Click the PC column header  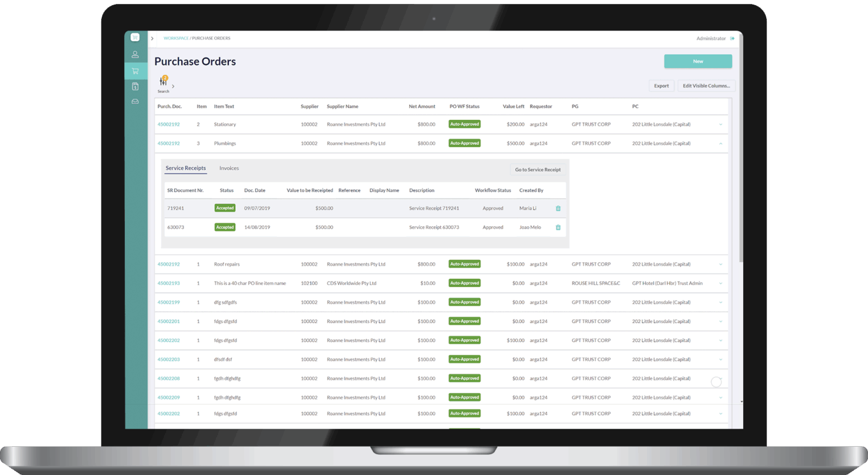(635, 106)
